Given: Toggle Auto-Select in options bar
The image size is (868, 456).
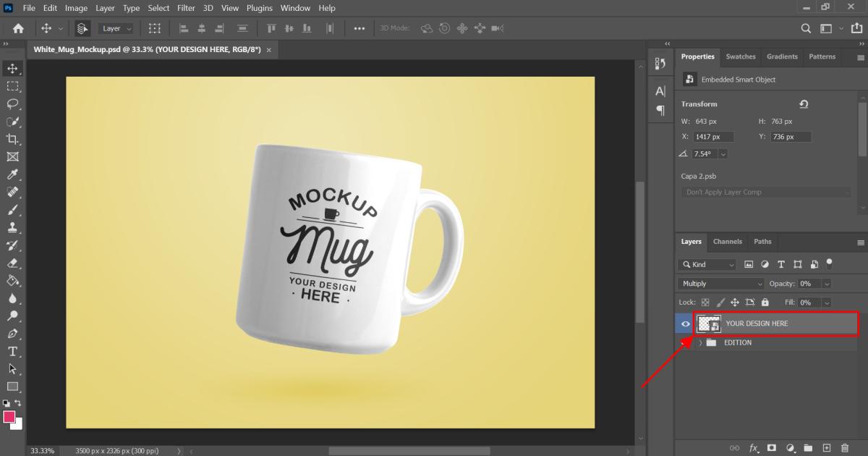Looking at the screenshot, I should [x=82, y=28].
